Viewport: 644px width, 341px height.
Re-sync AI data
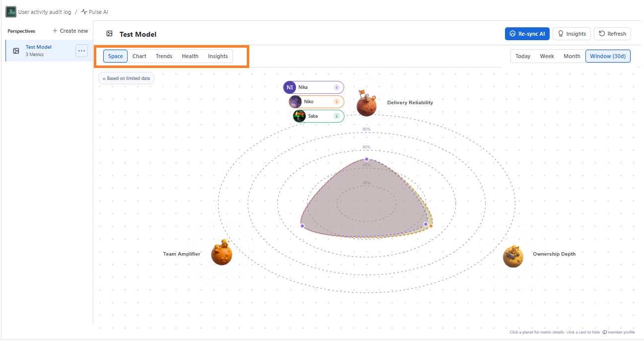click(x=527, y=34)
